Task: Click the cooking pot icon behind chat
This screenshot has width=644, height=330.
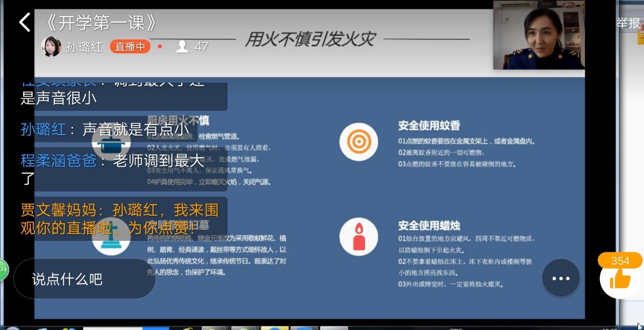Action: (x=111, y=145)
